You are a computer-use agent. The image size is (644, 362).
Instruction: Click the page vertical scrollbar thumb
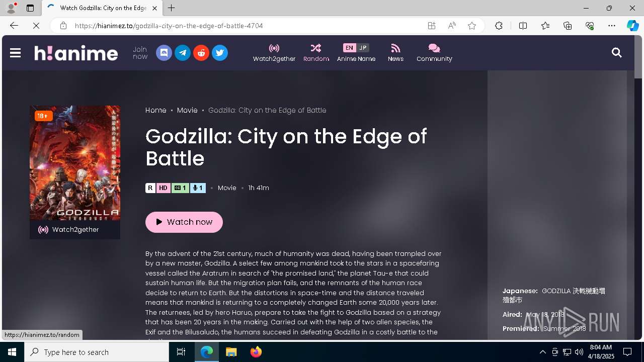click(638, 58)
